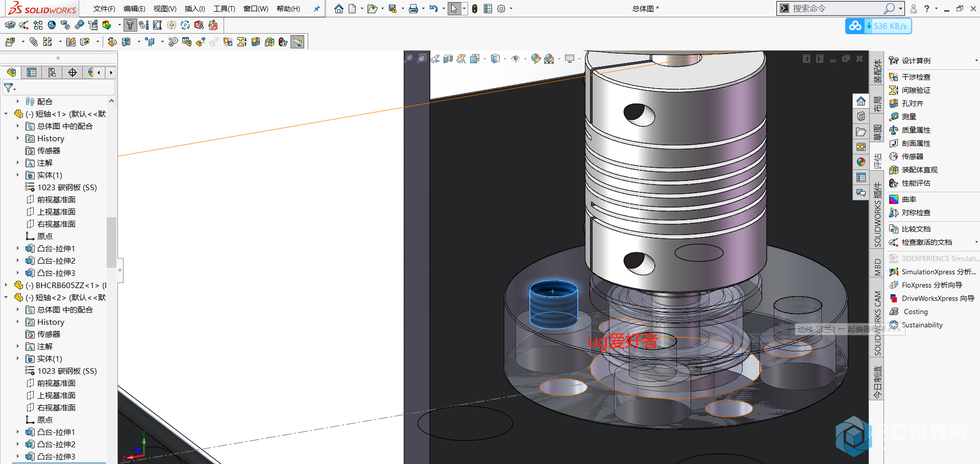The image size is (980, 464).
Task: Open Assembly Visualization (装配体直观)
Action: [913, 170]
